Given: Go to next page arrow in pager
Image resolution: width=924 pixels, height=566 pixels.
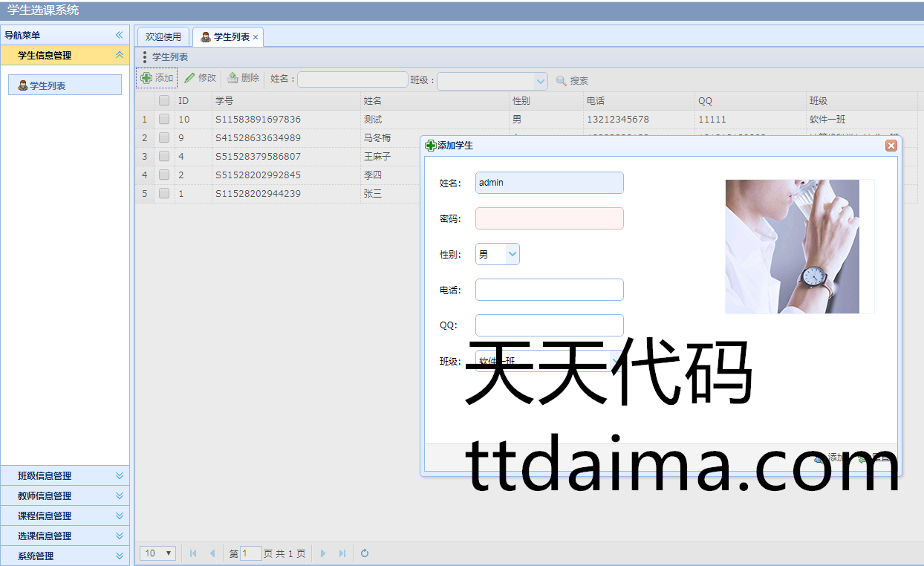Looking at the screenshot, I should (323, 553).
